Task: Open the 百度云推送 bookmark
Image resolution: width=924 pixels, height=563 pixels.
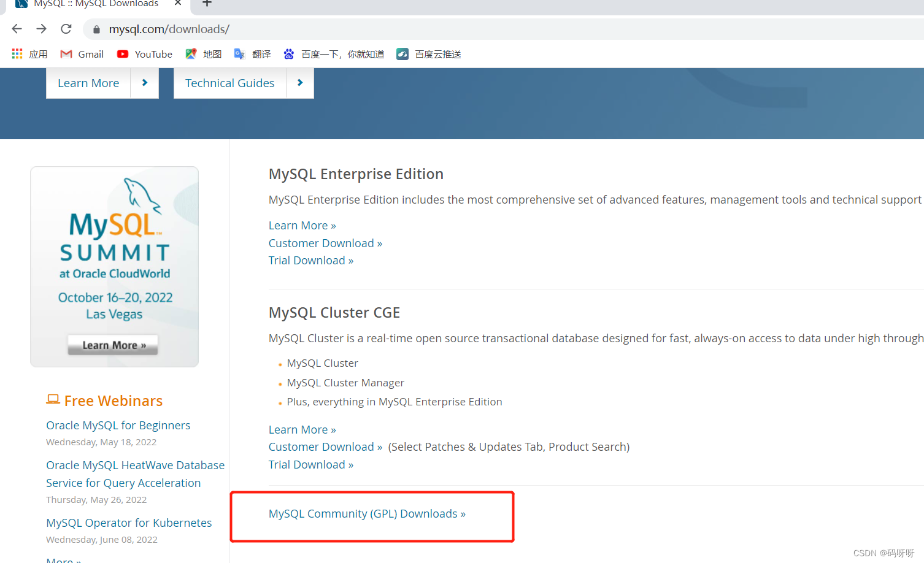Action: [429, 54]
